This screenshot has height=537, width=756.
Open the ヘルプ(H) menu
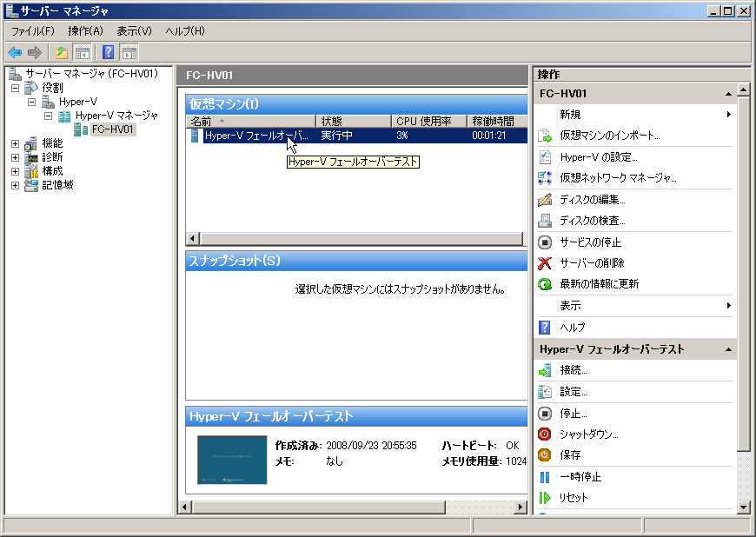click(x=185, y=31)
